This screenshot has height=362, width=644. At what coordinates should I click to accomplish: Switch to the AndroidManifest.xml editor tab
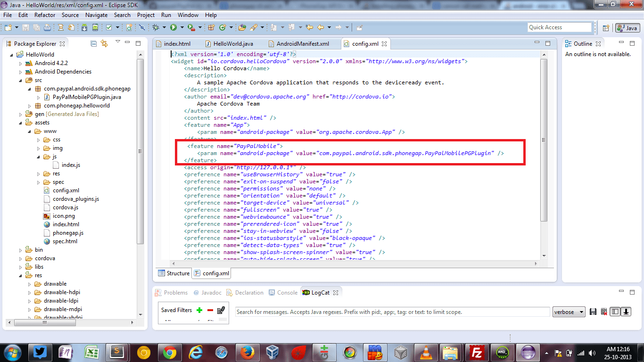tap(298, 44)
